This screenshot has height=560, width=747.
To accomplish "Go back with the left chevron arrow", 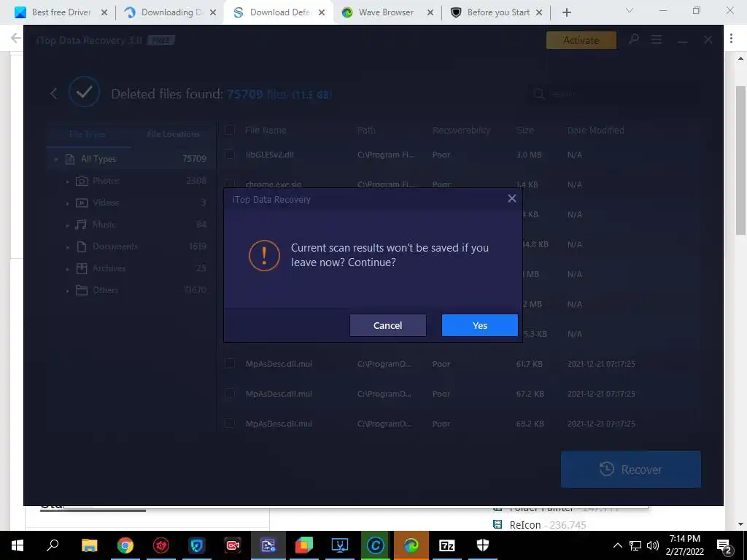I will point(54,93).
